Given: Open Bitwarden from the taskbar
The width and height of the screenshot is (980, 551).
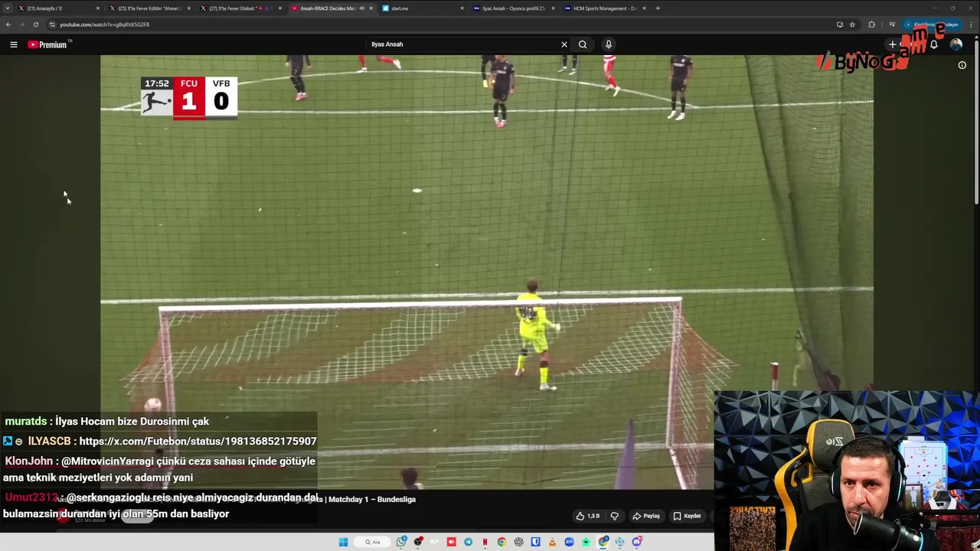Looking at the screenshot, I should (535, 542).
